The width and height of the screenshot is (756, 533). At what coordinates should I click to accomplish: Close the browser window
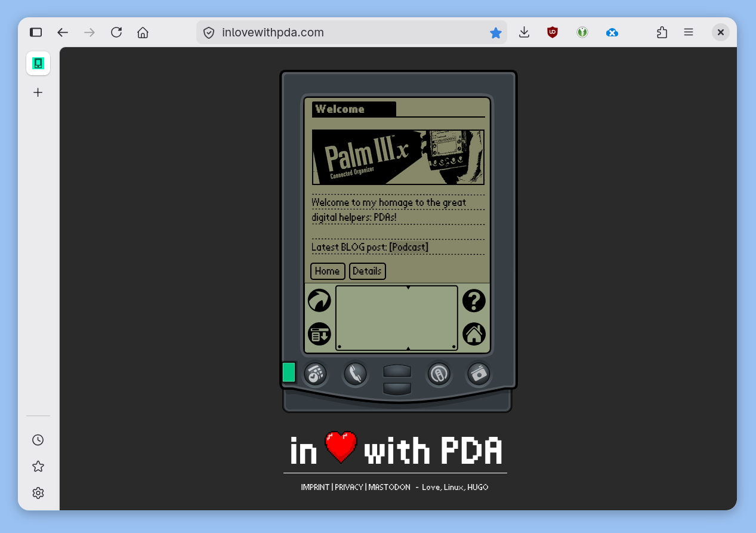(x=721, y=32)
